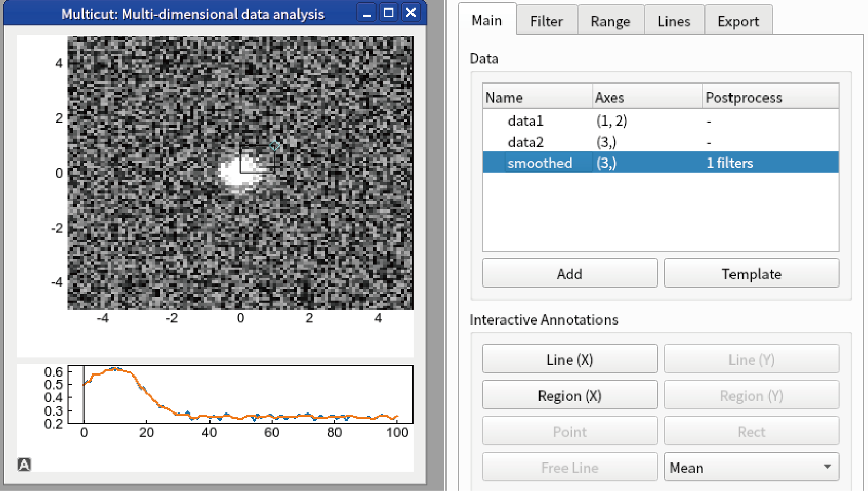Click the A auto-range icon in the plot corner
The width and height of the screenshot is (868, 491).
click(24, 464)
